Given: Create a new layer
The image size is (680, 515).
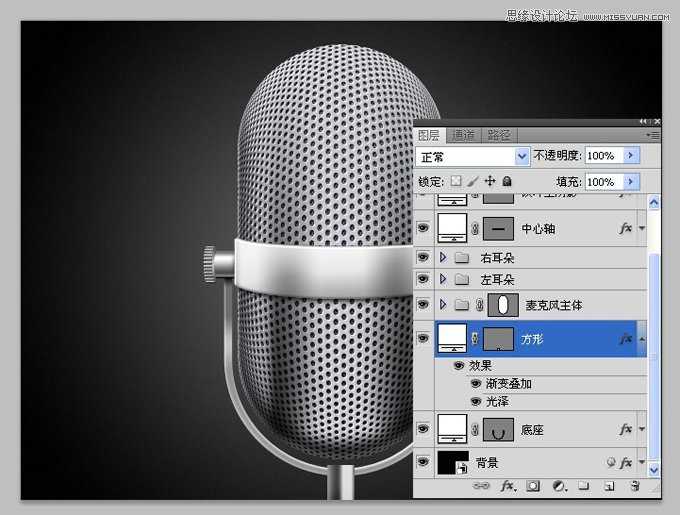Looking at the screenshot, I should pos(609,486).
